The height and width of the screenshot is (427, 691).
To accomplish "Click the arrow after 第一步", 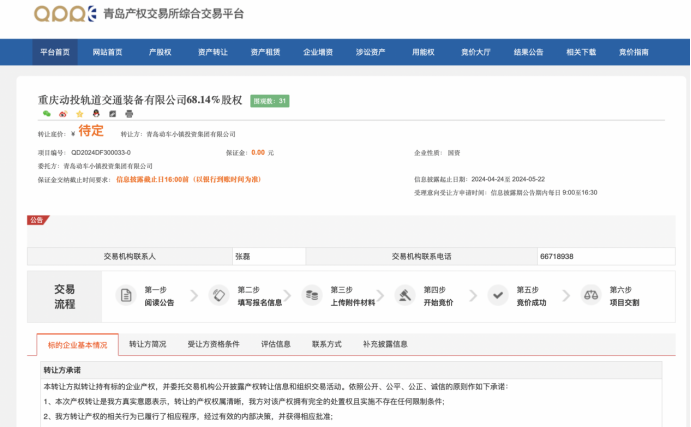I will (194, 296).
